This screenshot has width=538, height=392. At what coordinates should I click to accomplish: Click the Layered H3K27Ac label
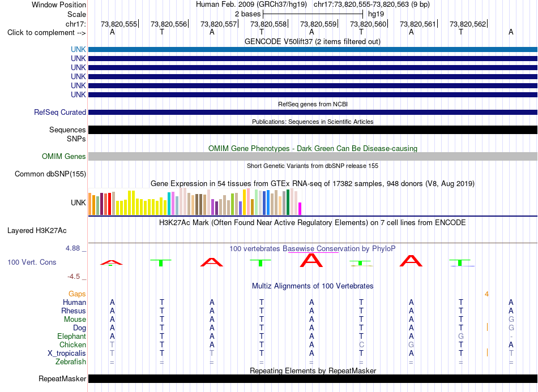click(x=37, y=231)
